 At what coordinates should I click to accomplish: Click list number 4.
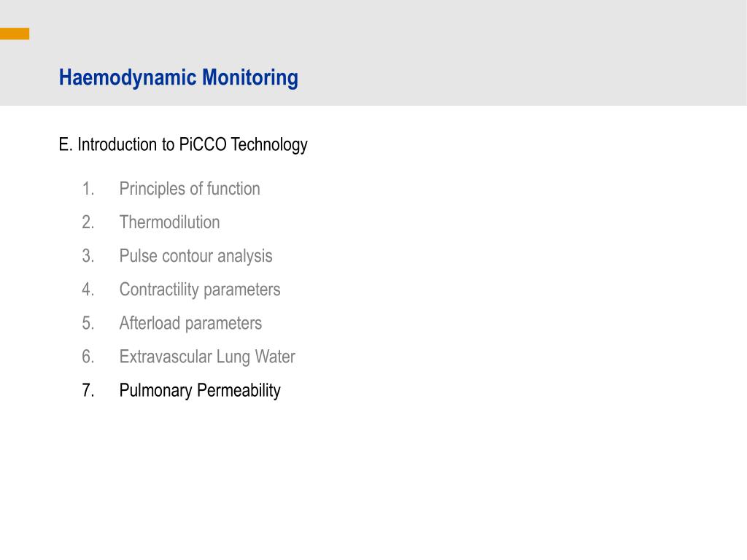coord(88,289)
